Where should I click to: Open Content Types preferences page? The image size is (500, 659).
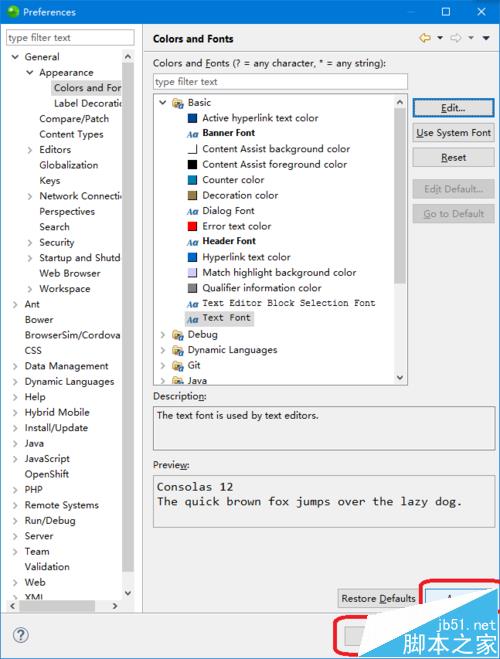(x=71, y=134)
